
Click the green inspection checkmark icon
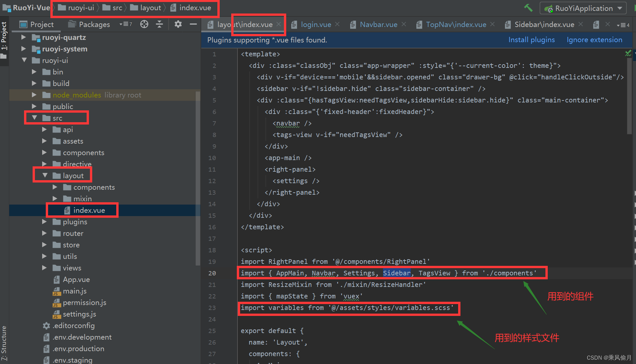coord(628,53)
